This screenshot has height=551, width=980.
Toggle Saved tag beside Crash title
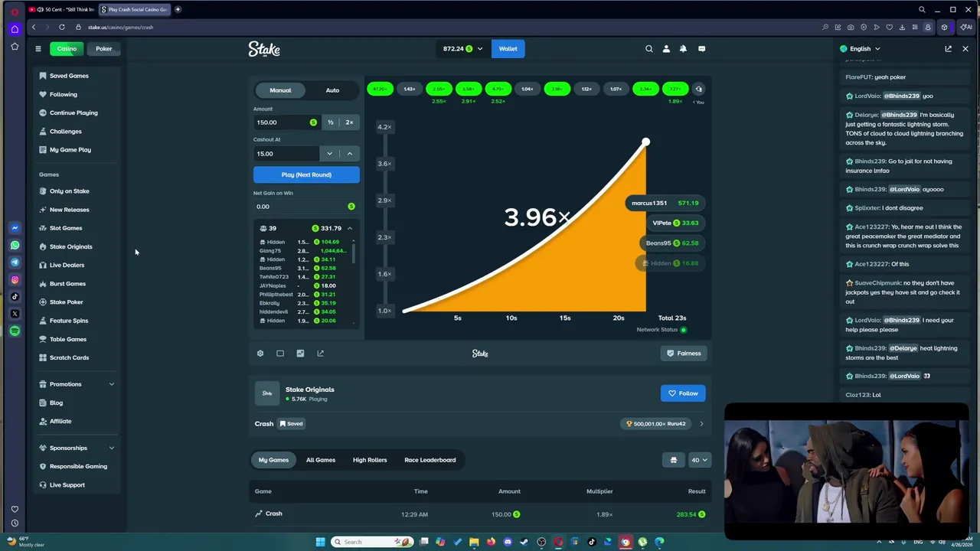pos(291,424)
